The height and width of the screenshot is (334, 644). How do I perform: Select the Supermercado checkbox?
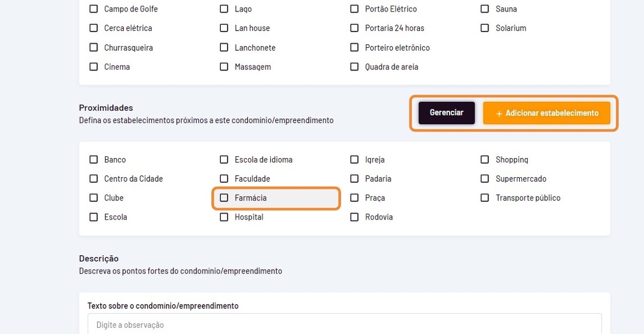[x=485, y=179]
